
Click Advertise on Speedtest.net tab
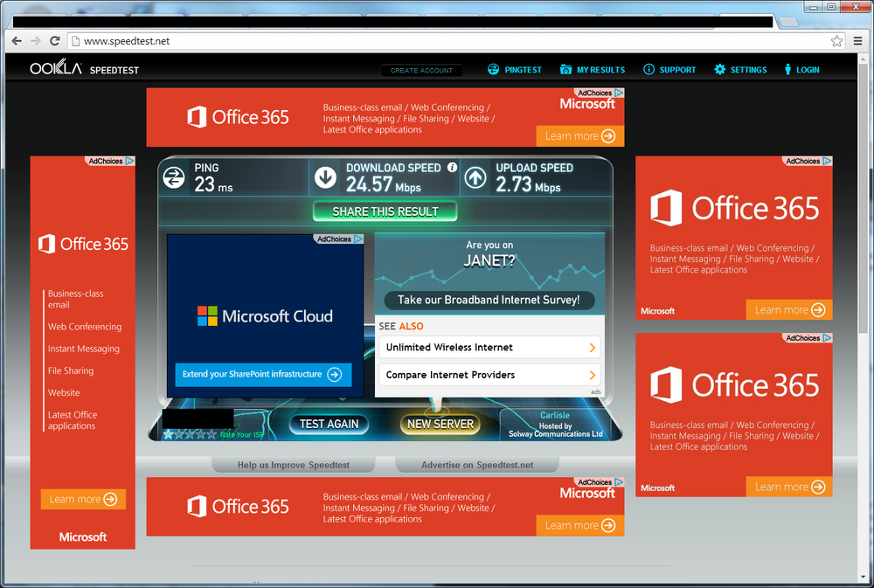click(477, 465)
